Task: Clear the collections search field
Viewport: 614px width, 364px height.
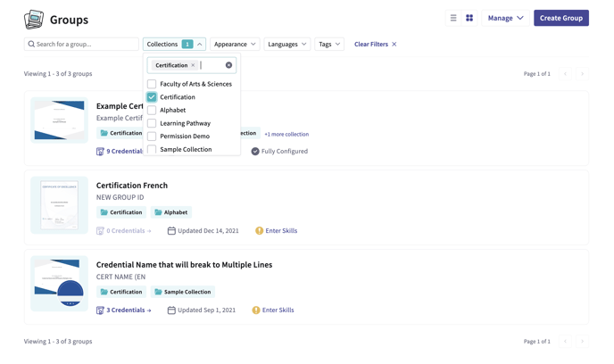Action: pos(228,65)
